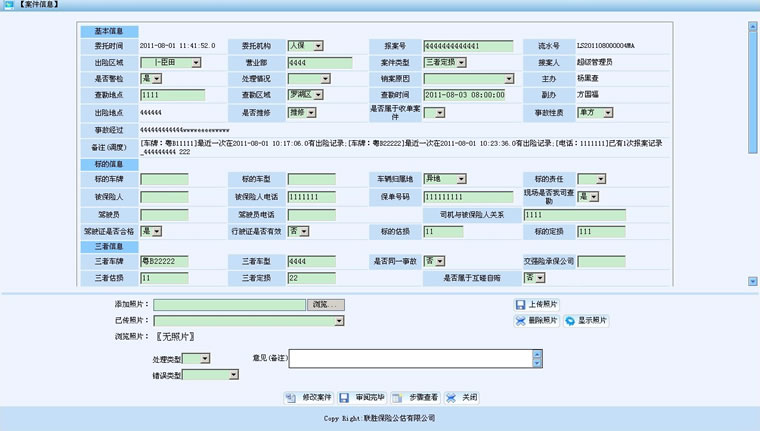Click the 标的定损 input field
Viewport: 760px width, 431px height.
coord(602,232)
